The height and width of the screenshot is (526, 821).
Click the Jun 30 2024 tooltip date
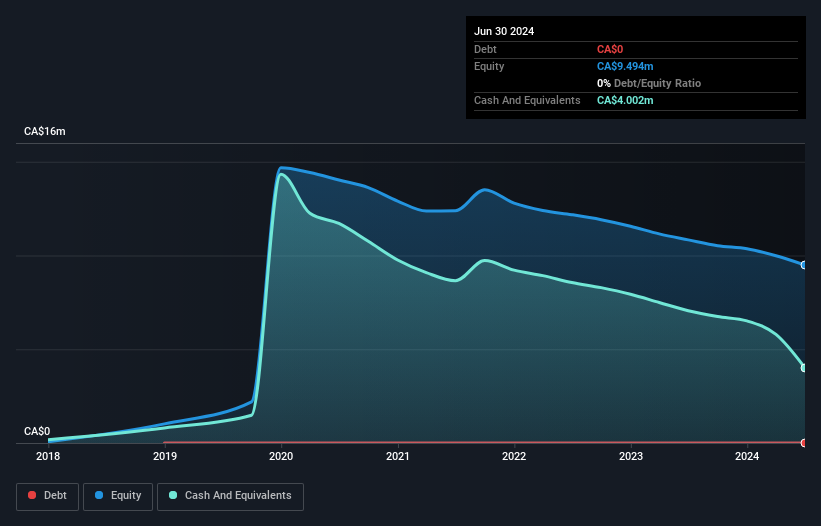(504, 31)
